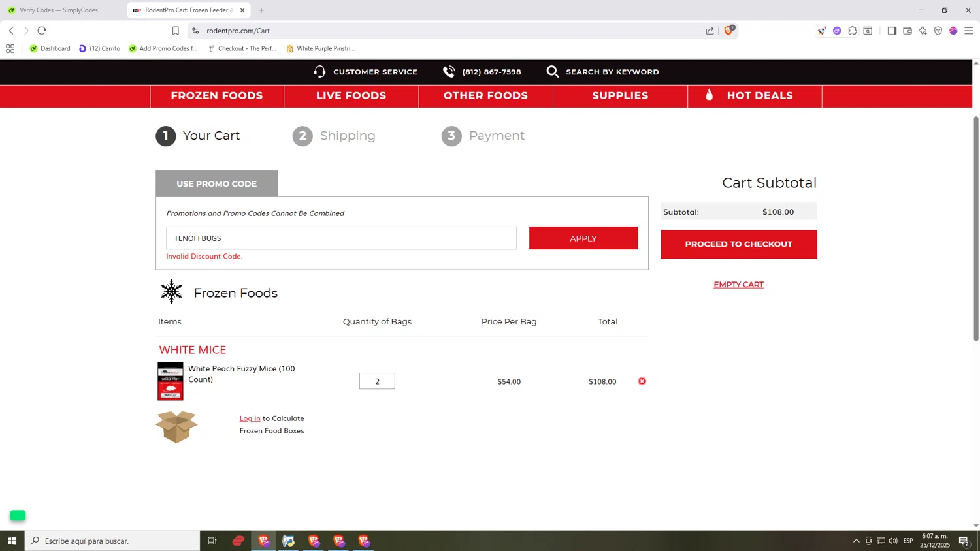Open Windows Start menu

12,541
